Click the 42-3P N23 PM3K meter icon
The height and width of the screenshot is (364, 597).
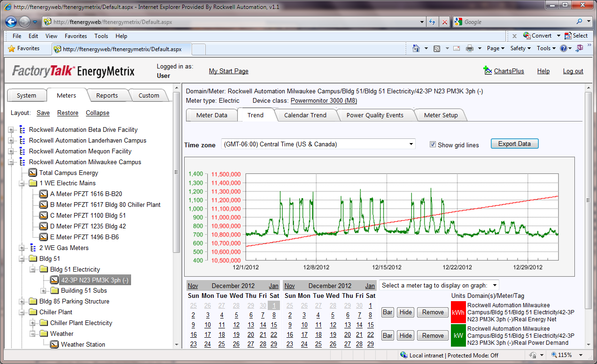tap(54, 280)
